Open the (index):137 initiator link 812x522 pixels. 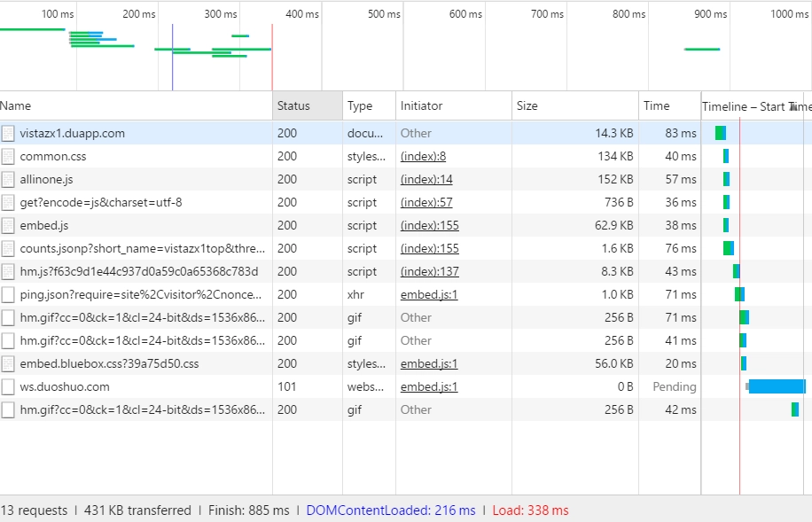[x=429, y=272]
